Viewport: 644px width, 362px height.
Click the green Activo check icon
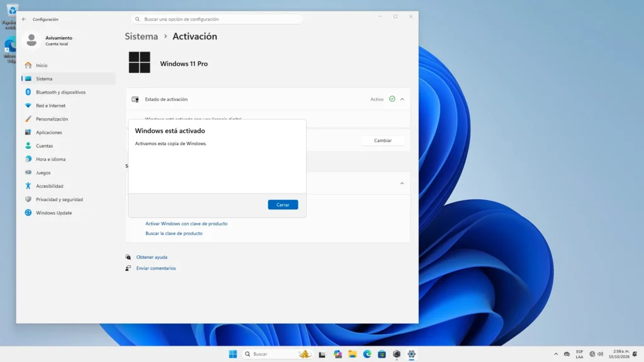click(392, 99)
